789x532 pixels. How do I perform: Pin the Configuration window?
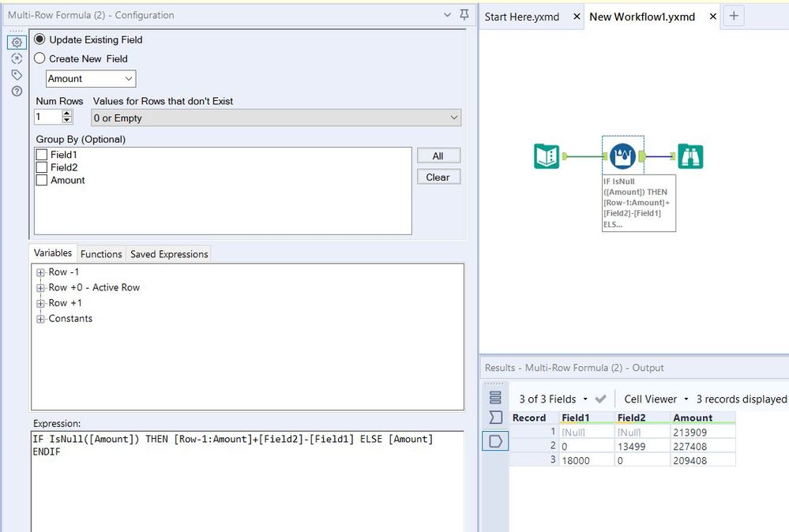(x=464, y=14)
